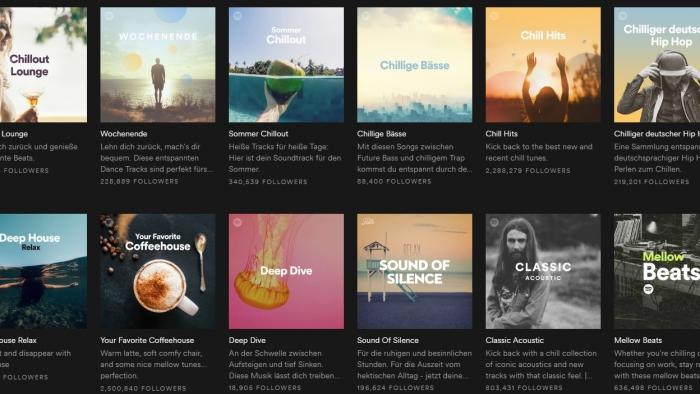Click '196,624 FOLLOWERS' under Sound Of Silence
The height and width of the screenshot is (394, 700).
395,388
